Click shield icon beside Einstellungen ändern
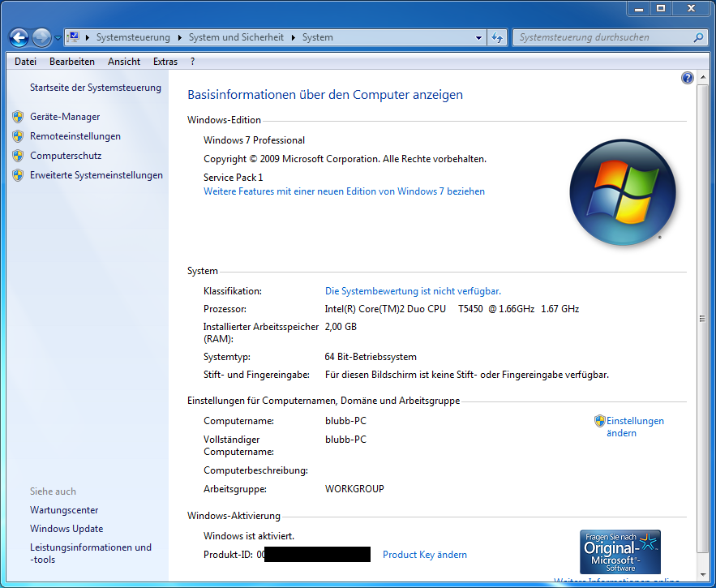This screenshot has height=588, width=716. tap(599, 421)
